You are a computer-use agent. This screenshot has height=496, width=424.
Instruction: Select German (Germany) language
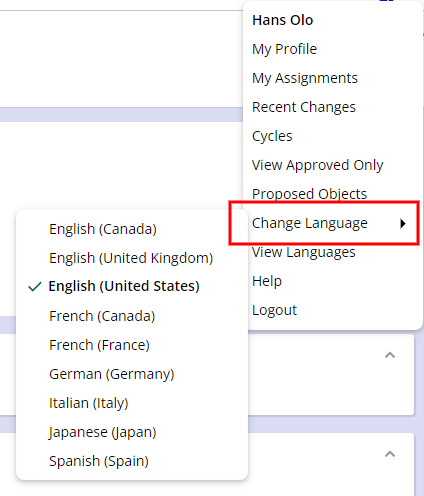tap(112, 374)
